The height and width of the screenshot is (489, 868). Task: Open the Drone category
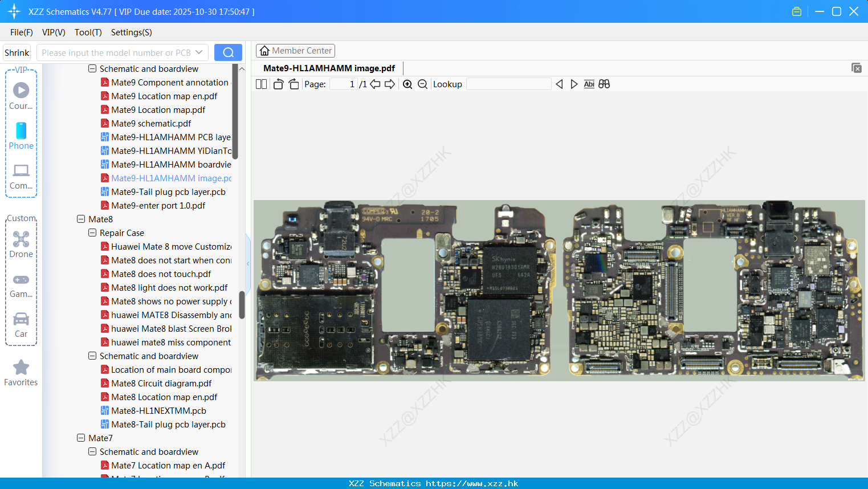click(x=21, y=244)
